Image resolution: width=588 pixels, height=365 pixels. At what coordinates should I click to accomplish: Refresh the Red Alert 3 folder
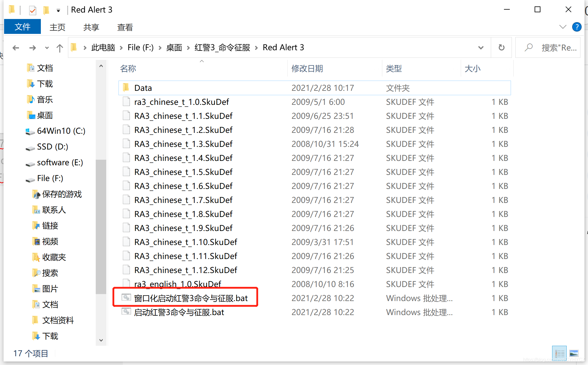coord(501,47)
